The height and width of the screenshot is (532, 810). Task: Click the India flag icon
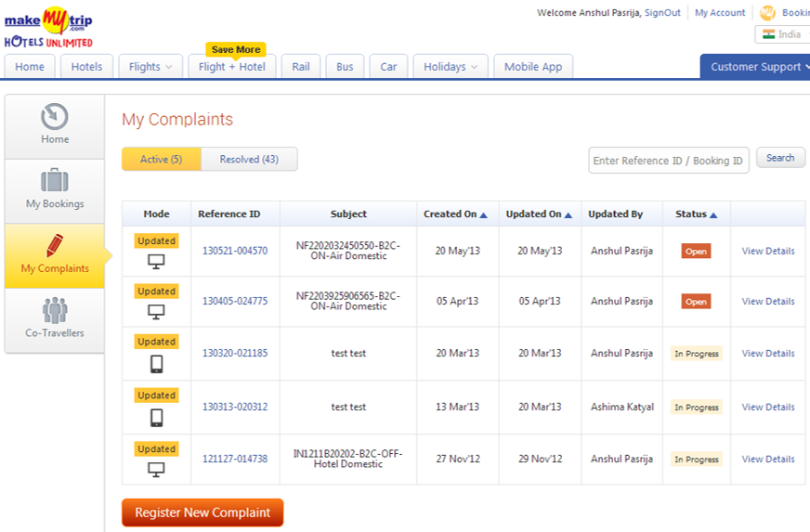coord(769,34)
